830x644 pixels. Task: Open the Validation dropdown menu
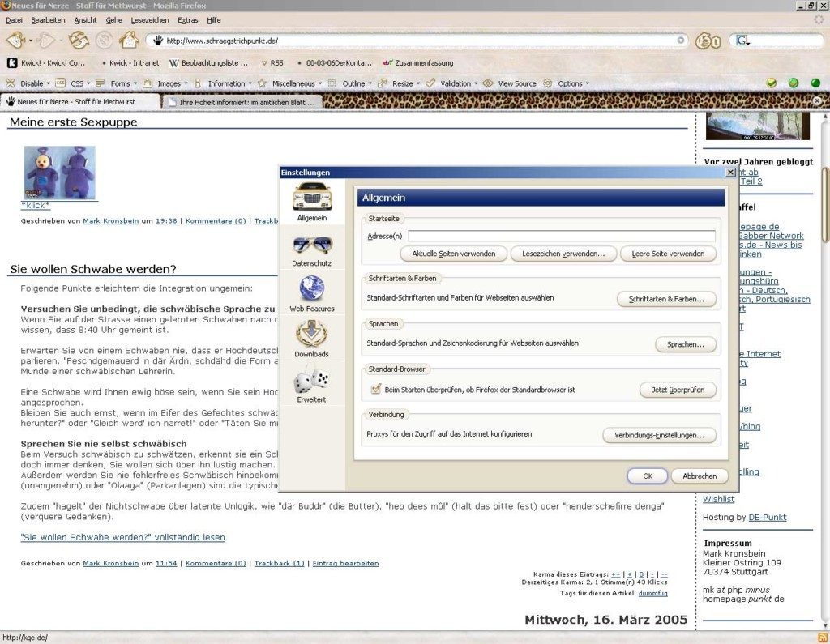point(452,83)
